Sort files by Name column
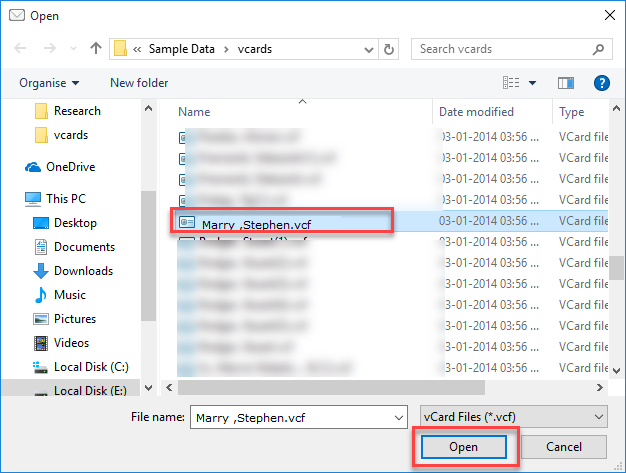626x473 pixels. point(194,112)
